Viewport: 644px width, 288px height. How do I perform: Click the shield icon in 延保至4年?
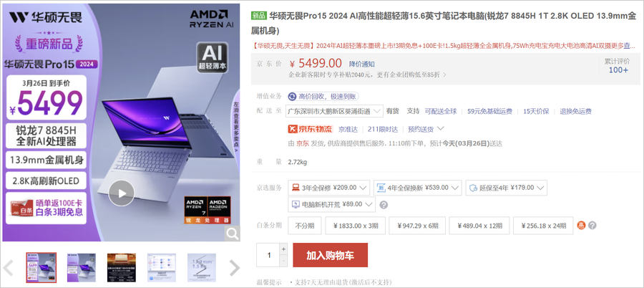click(473, 188)
